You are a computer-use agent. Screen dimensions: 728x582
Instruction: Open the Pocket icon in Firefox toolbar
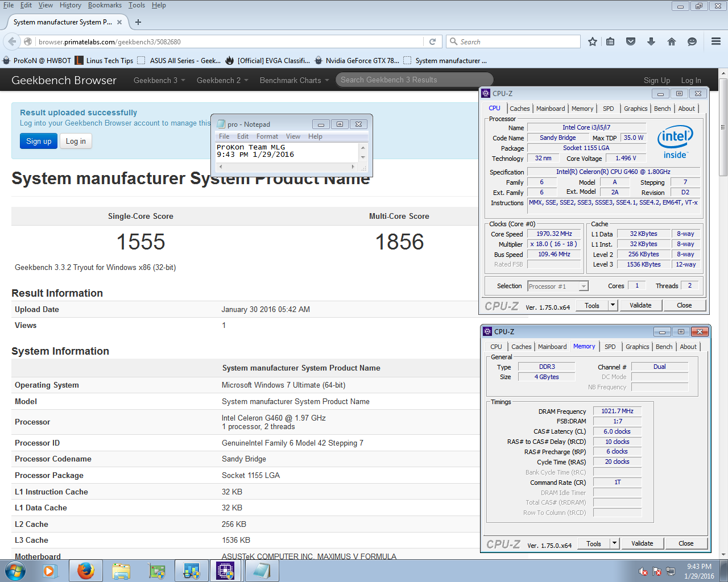pyautogui.click(x=631, y=41)
